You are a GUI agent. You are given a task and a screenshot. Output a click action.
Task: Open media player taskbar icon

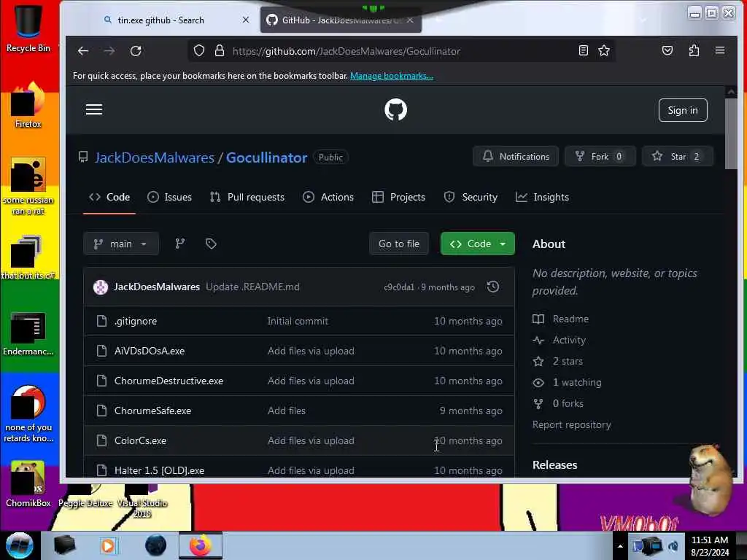pyautogui.click(x=108, y=545)
